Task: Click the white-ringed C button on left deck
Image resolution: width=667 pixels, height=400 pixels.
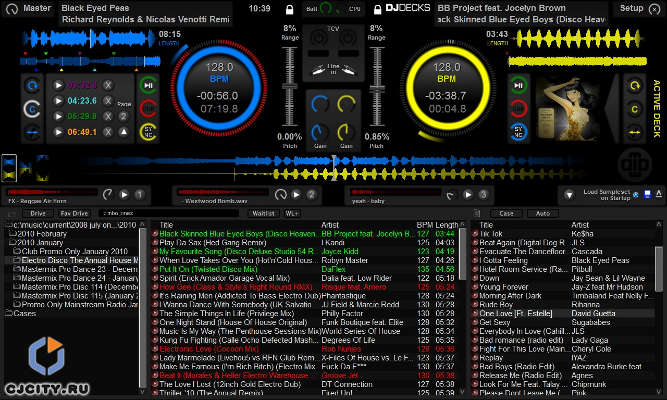Action: coord(32,109)
